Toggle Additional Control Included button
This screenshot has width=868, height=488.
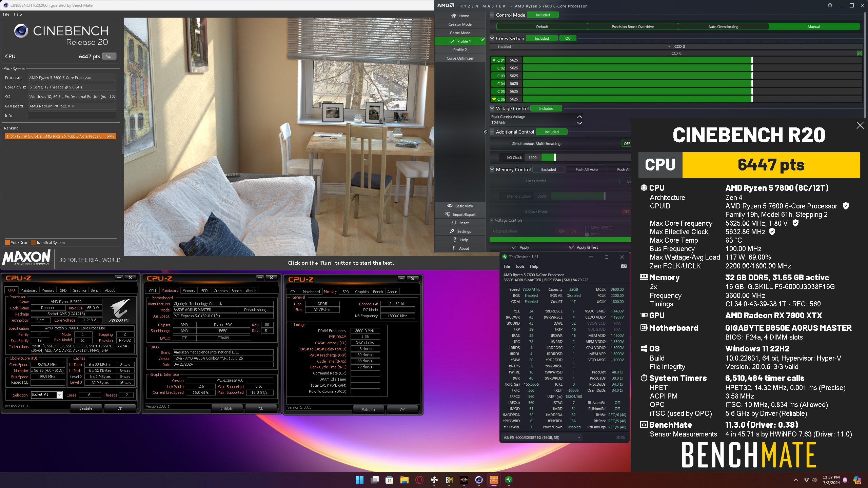pos(551,132)
